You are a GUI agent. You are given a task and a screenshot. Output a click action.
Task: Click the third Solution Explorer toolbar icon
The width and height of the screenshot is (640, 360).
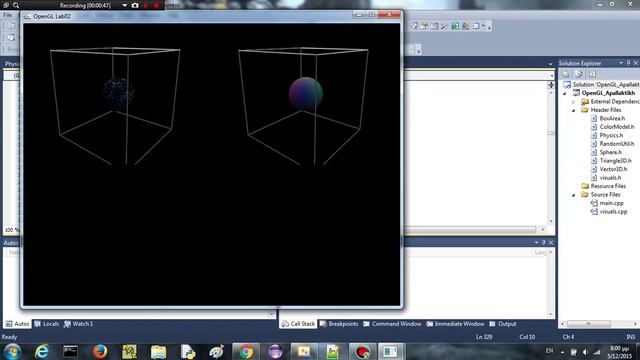pyautogui.click(x=592, y=74)
